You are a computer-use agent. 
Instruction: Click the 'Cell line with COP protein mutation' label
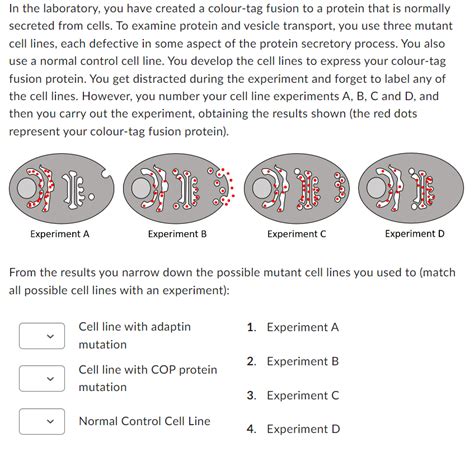148,378
